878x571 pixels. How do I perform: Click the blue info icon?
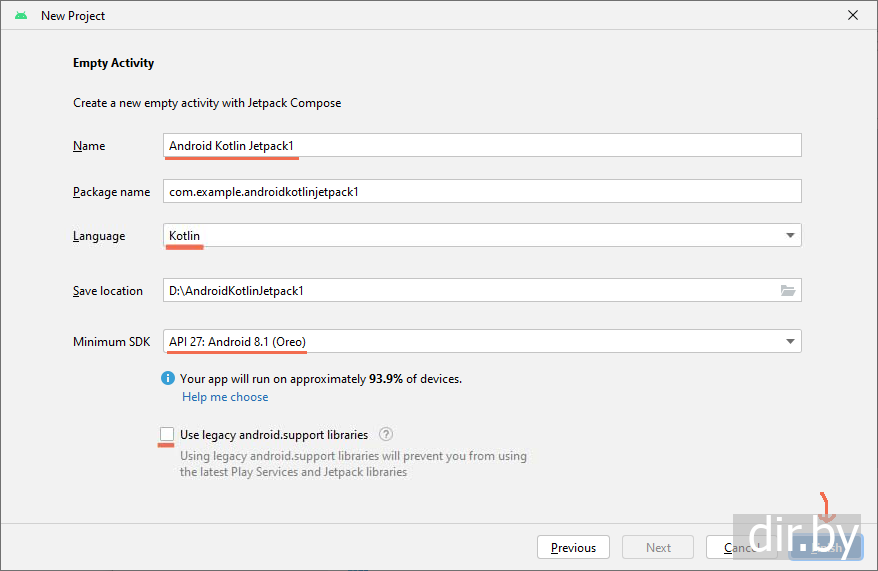(168, 379)
